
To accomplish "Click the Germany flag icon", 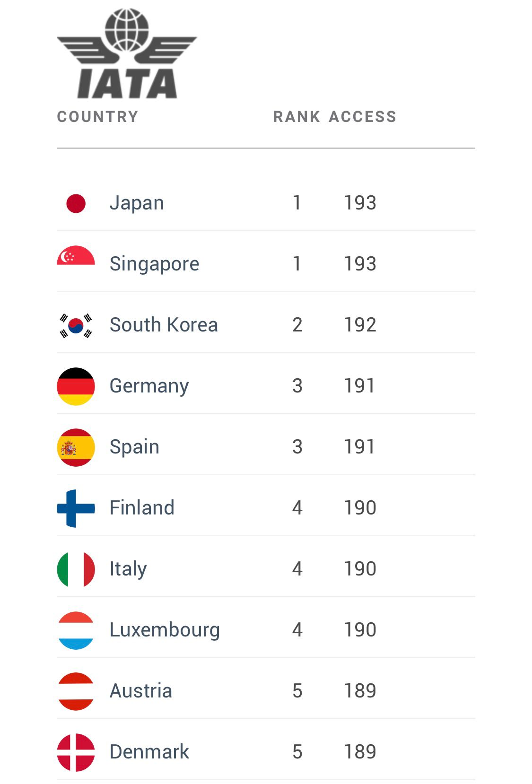I will click(76, 386).
